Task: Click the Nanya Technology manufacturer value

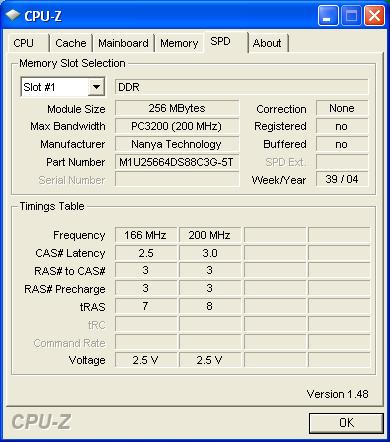Action: coord(177,144)
